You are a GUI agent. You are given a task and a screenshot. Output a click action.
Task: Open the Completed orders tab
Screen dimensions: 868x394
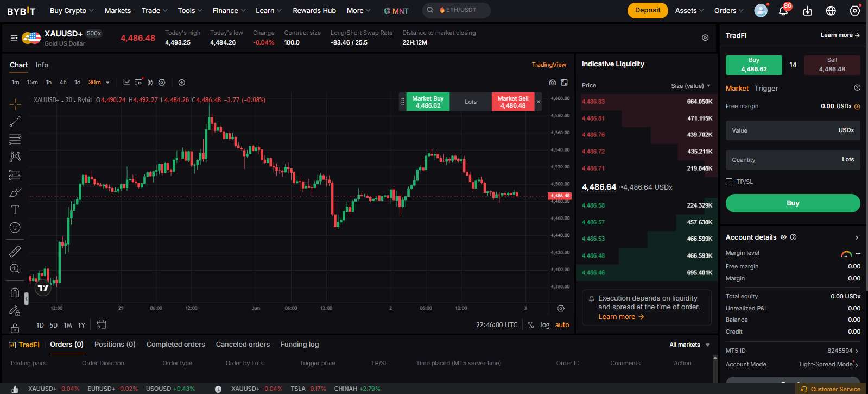pos(176,345)
